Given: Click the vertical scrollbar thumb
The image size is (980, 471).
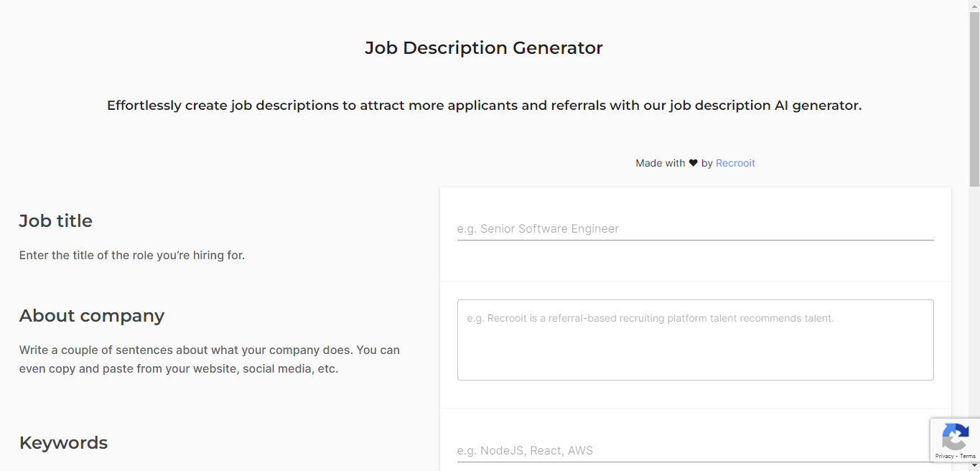Looking at the screenshot, I should (x=974, y=99).
